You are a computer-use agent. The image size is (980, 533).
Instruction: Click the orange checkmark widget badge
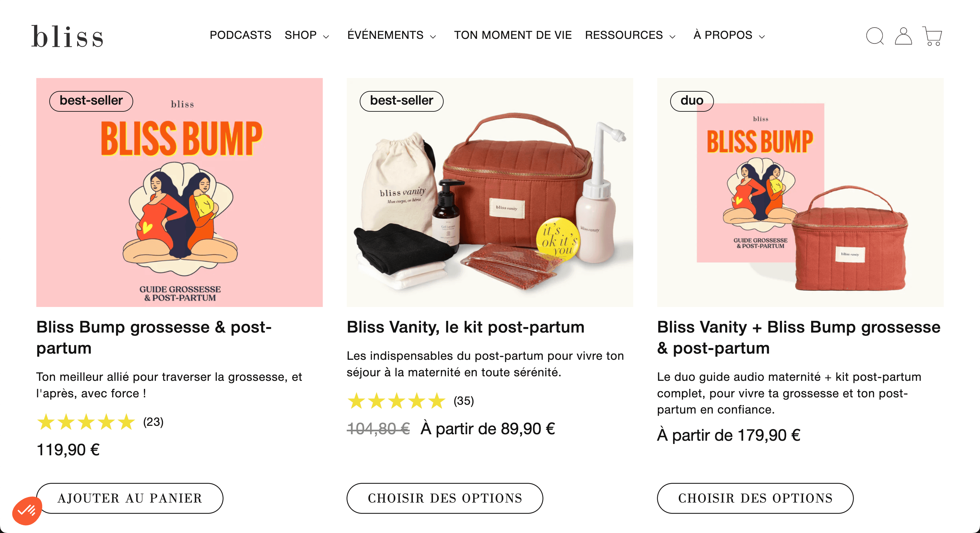(27, 510)
